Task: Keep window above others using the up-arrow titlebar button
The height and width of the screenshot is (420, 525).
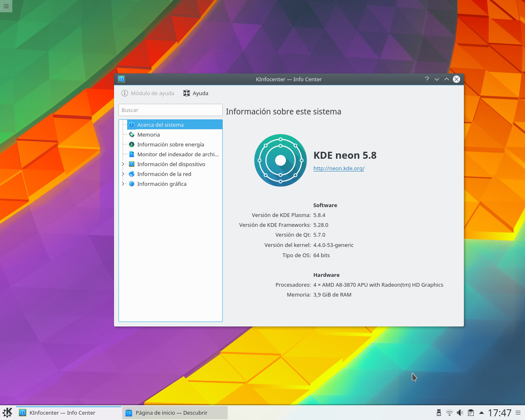Action: (x=446, y=79)
